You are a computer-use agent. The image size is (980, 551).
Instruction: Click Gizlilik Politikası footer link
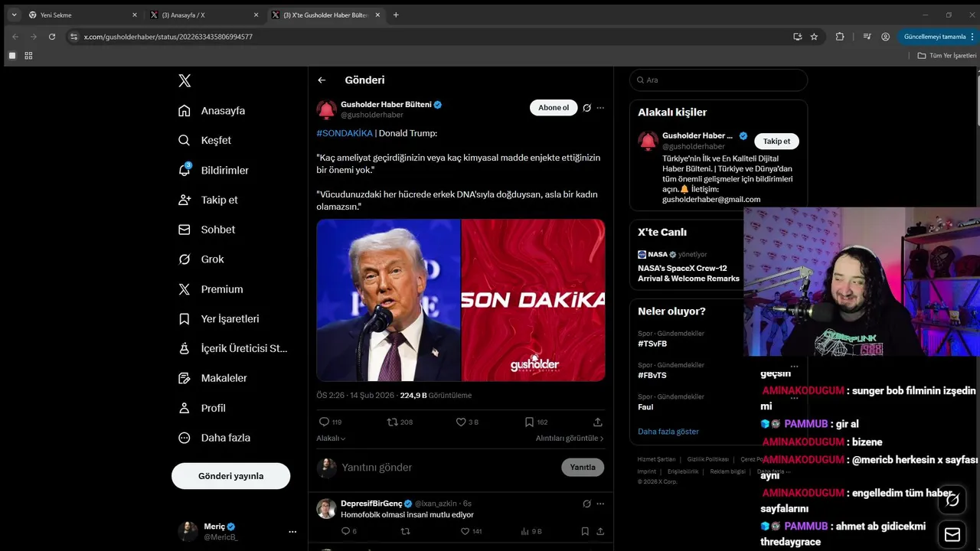(707, 459)
